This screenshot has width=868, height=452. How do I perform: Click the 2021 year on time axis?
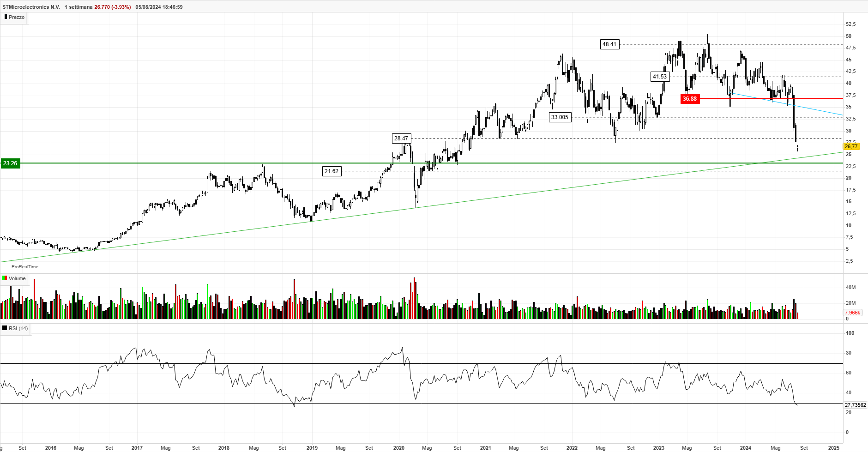pos(486,448)
